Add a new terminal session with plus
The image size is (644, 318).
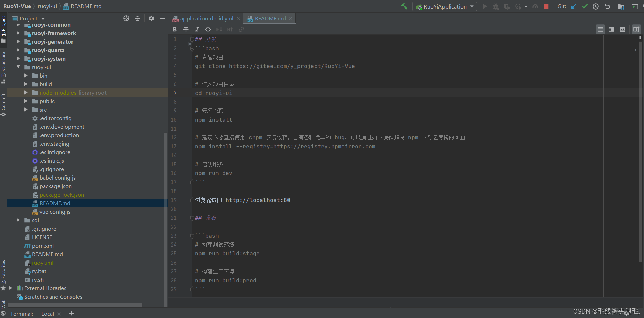(71, 313)
